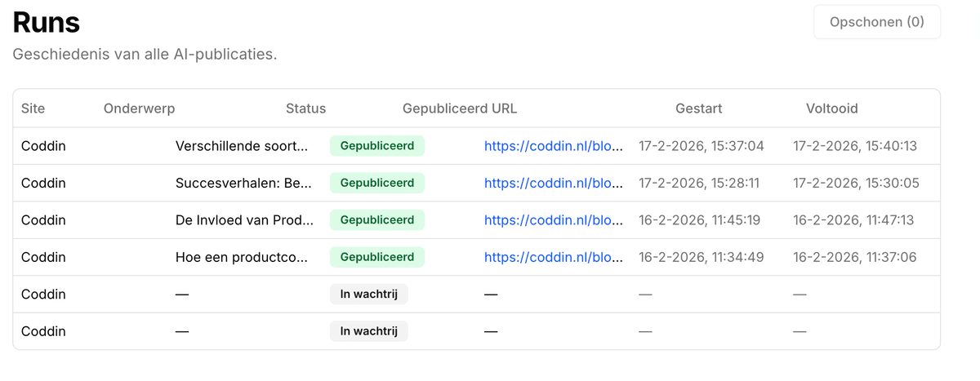Image resolution: width=980 pixels, height=381 pixels.
Task: Click the start time 16-2-2026, 11:34:49
Action: pos(699,257)
